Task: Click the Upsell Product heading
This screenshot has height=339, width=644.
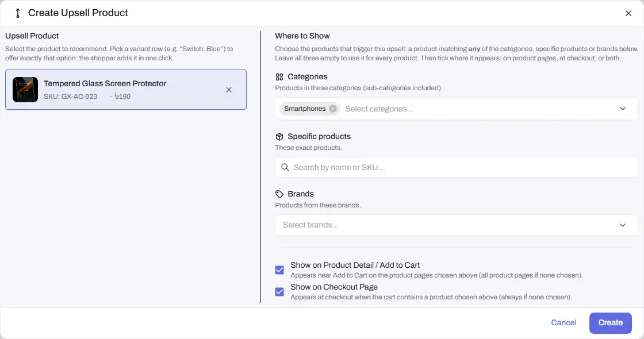Action: click(32, 36)
